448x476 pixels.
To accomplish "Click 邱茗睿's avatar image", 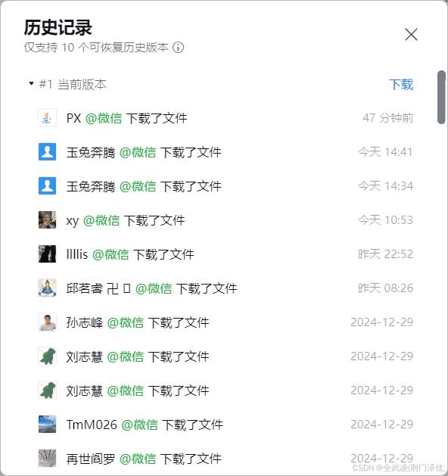I will pos(47,288).
